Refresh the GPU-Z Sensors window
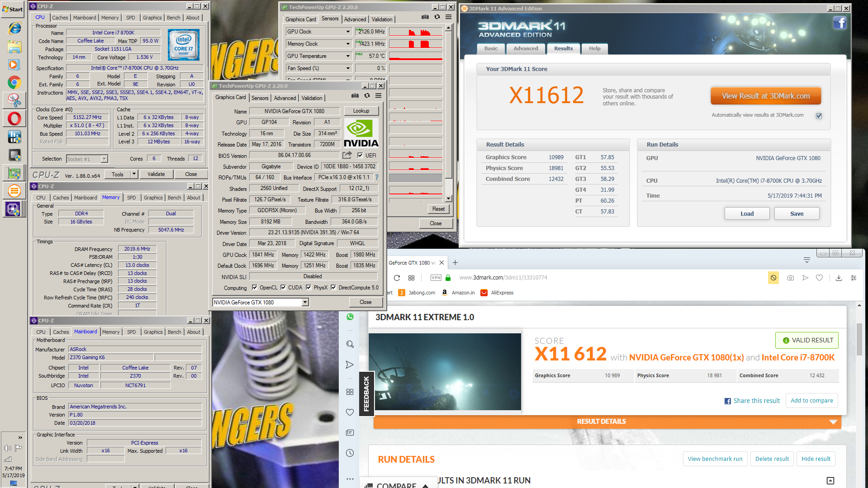This screenshot has height=488, width=868. click(437, 17)
